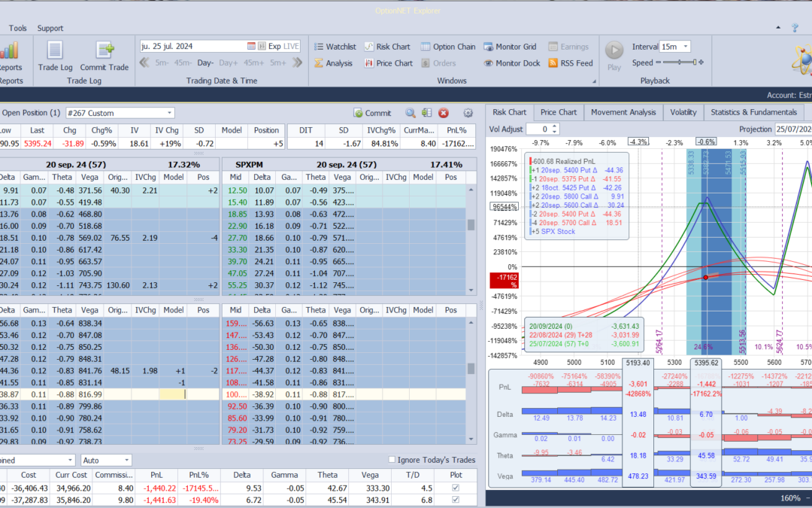This screenshot has height=508, width=812.
Task: Open the RSS Feed window
Action: click(x=570, y=63)
